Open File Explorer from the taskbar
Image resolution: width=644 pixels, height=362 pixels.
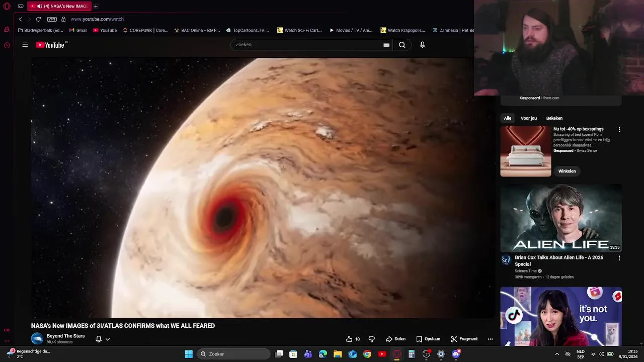pos(338,354)
